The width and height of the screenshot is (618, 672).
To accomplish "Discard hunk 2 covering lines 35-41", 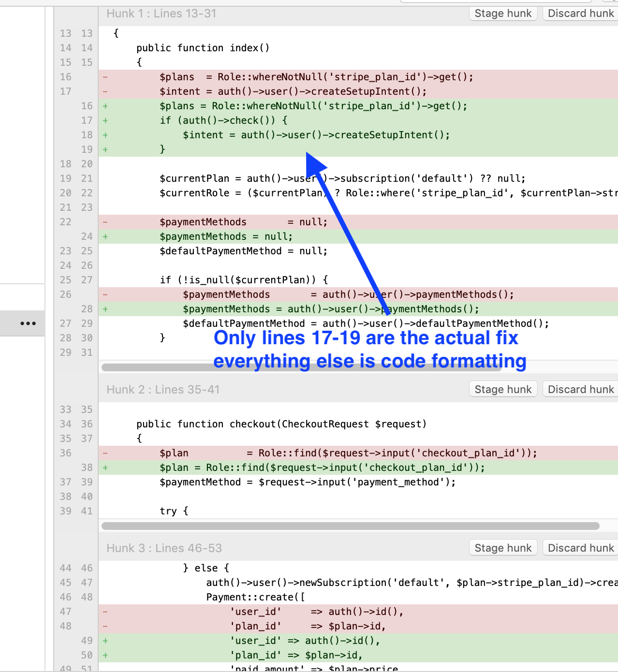I will 580,390.
